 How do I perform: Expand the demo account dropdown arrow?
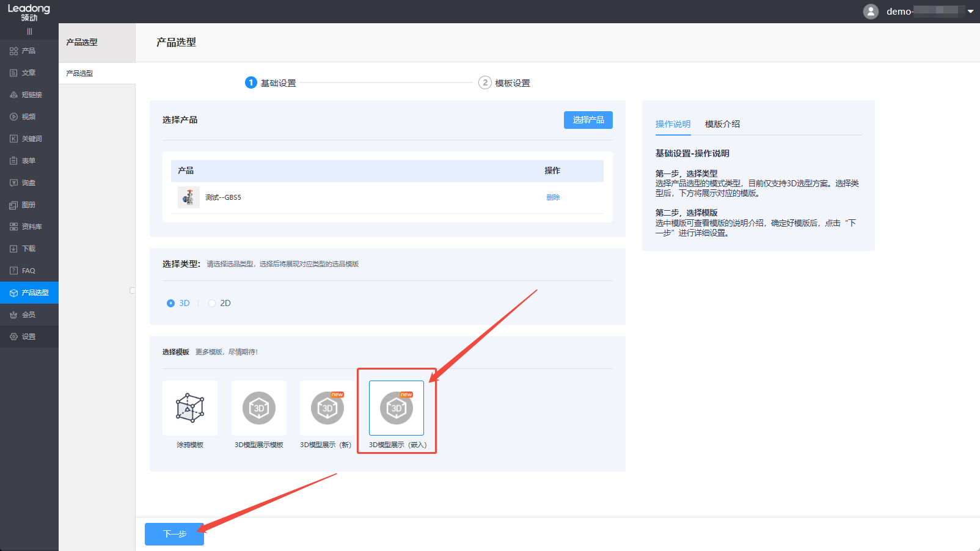tap(970, 12)
